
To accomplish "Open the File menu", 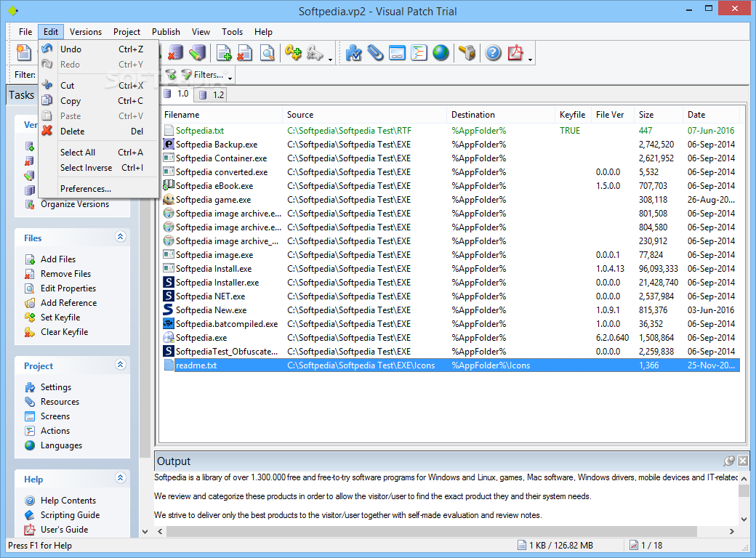I will pos(25,32).
